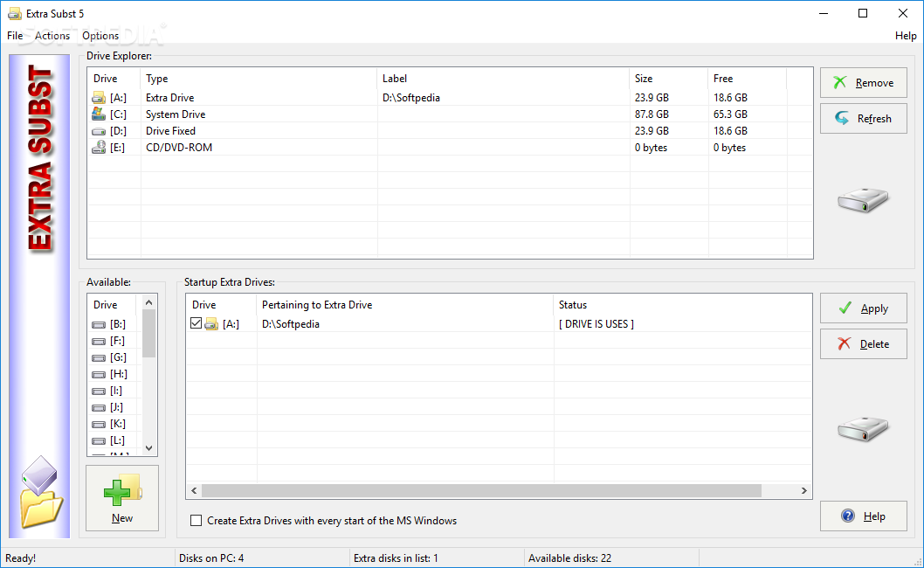Click the C: system drive Windows icon
This screenshot has height=568, width=924.
point(99,114)
